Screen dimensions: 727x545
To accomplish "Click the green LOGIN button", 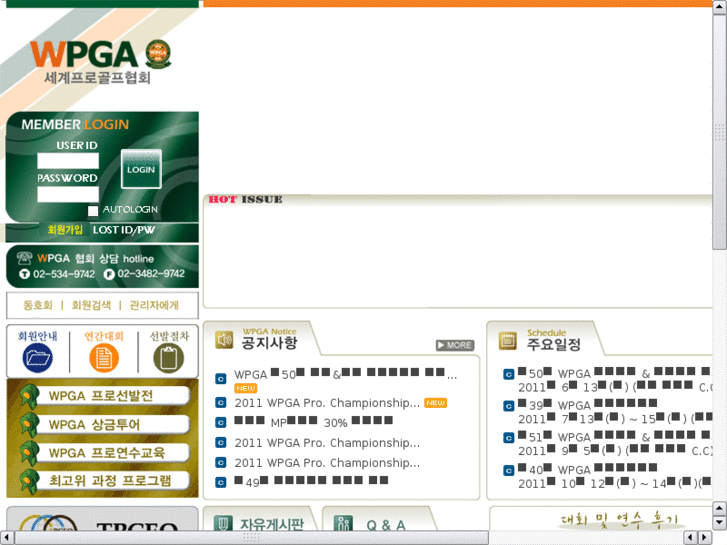I will coord(141,169).
